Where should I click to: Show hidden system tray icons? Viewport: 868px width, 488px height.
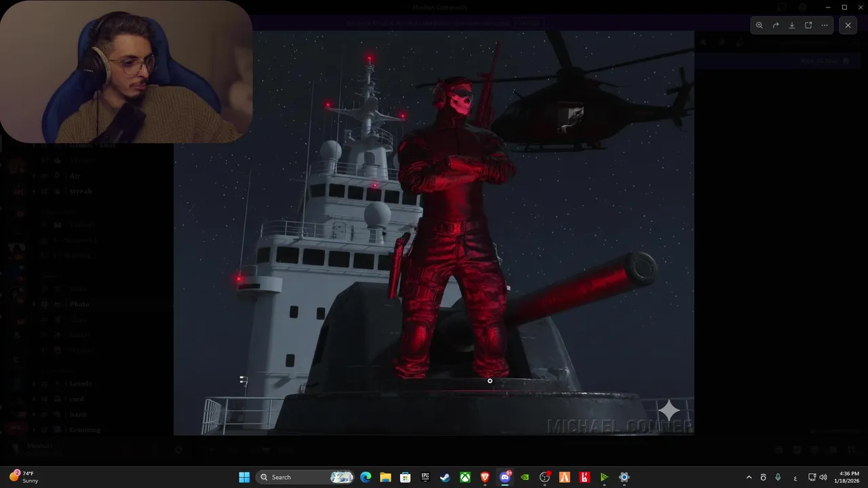(749, 477)
